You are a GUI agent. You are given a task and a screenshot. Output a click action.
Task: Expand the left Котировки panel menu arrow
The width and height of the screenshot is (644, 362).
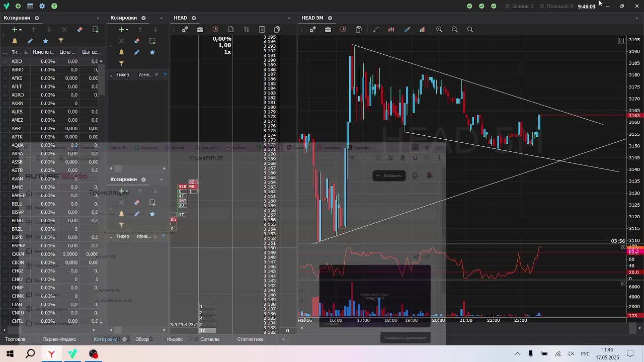pos(98,18)
